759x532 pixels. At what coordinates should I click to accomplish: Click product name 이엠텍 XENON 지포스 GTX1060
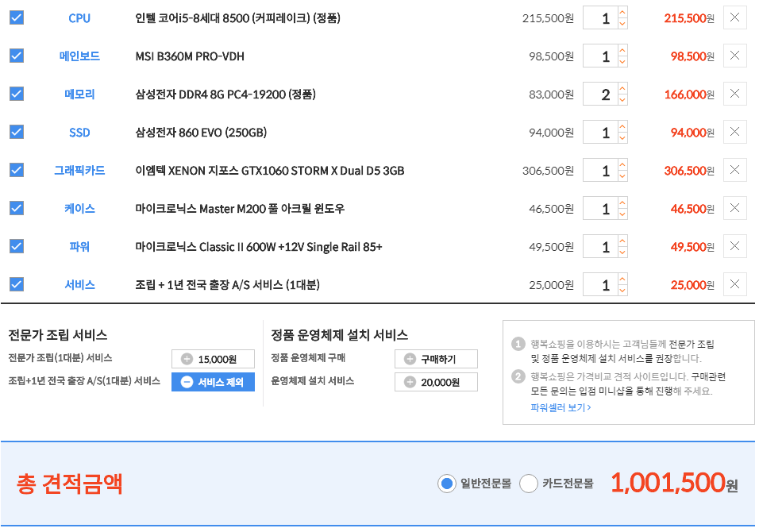point(270,171)
